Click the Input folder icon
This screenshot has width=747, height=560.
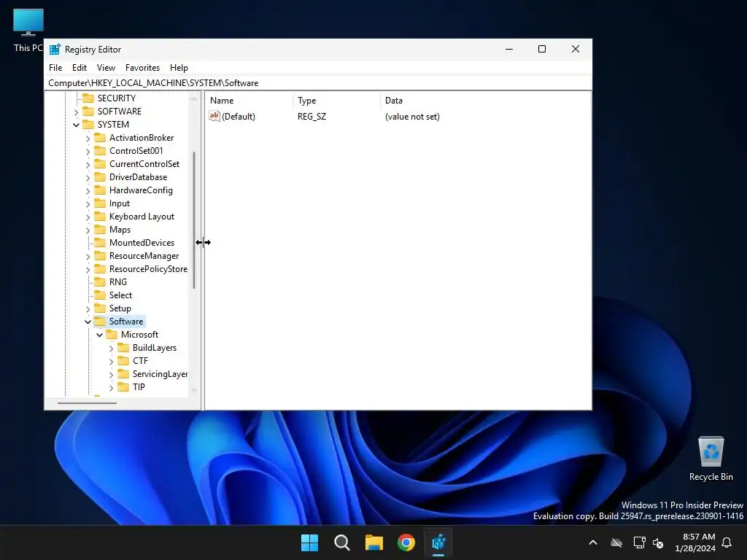coord(100,203)
